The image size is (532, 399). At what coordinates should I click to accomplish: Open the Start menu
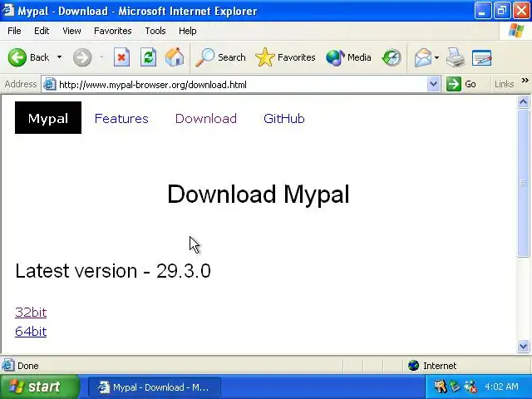coord(39,387)
